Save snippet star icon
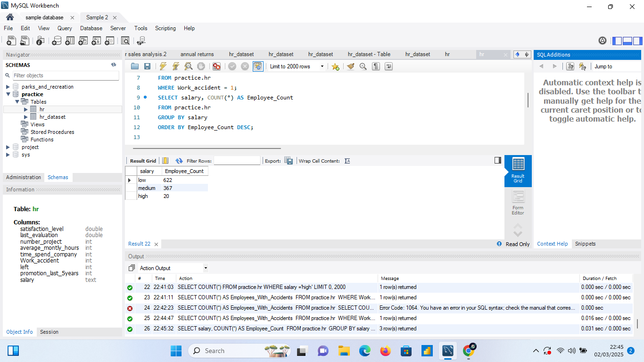The width and height of the screenshot is (644, 362). point(335,66)
